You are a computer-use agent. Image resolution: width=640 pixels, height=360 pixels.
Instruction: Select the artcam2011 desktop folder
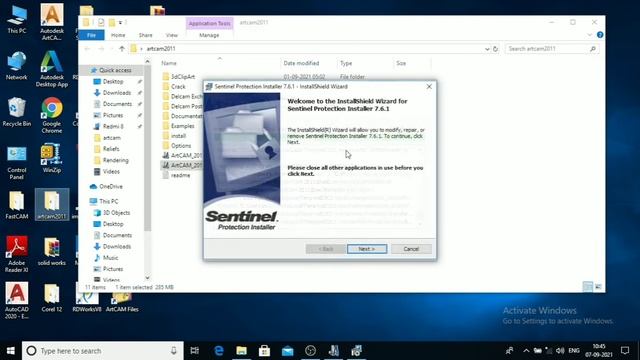tap(52, 204)
